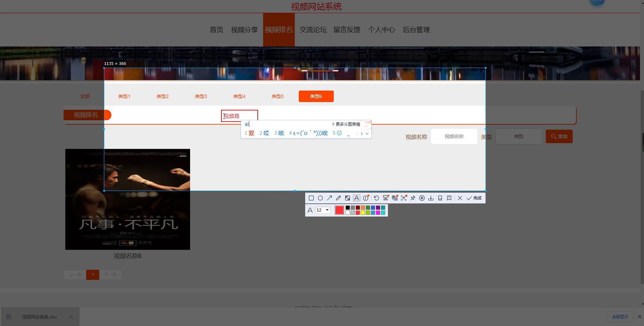This screenshot has width=644, height=326.
Task: Activate the mosaic blur tool
Action: point(348,198)
